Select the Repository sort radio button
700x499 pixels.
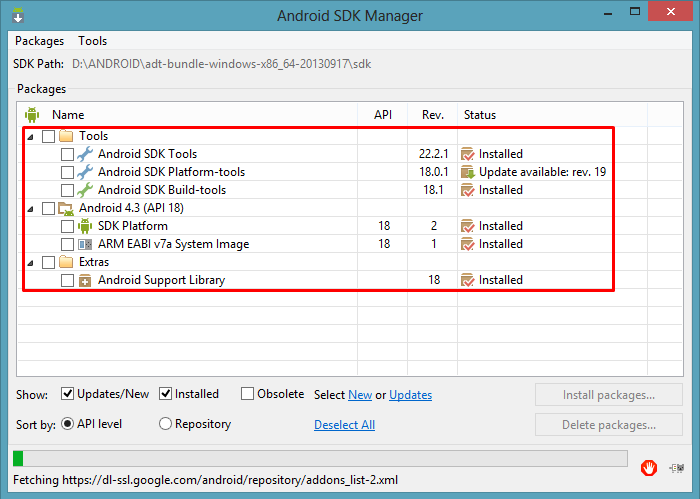click(165, 424)
